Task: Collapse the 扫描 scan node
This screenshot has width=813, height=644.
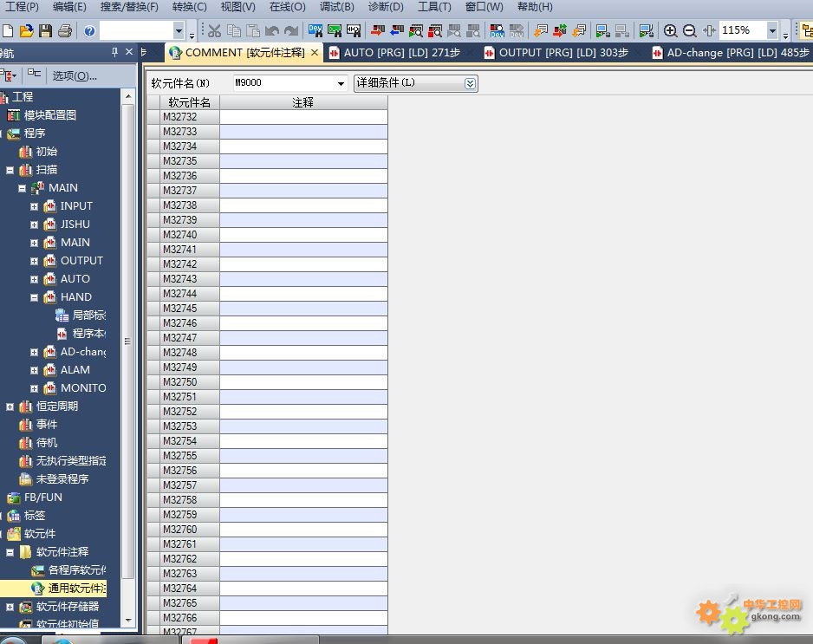Action: tap(10, 170)
